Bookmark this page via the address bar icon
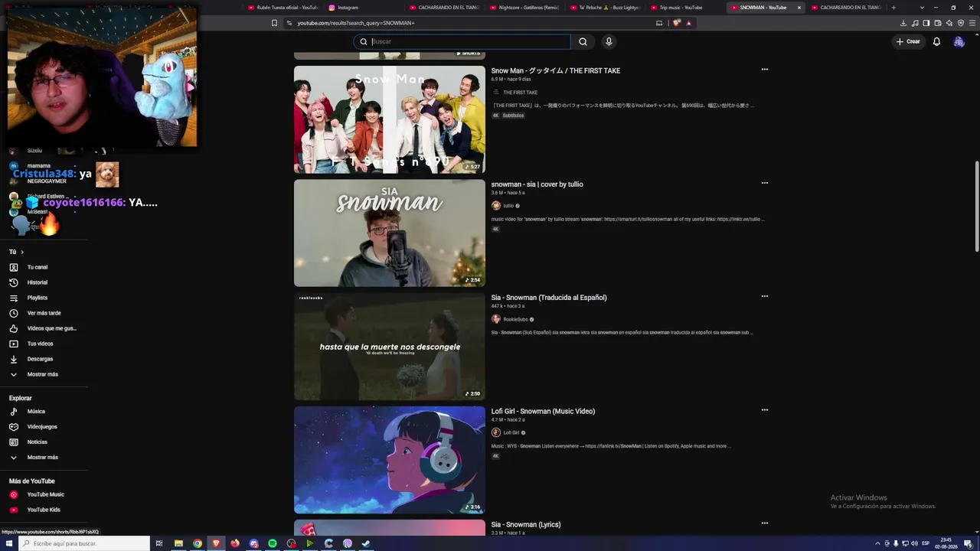Viewport: 980px width, 551px height. pyautogui.click(x=274, y=23)
